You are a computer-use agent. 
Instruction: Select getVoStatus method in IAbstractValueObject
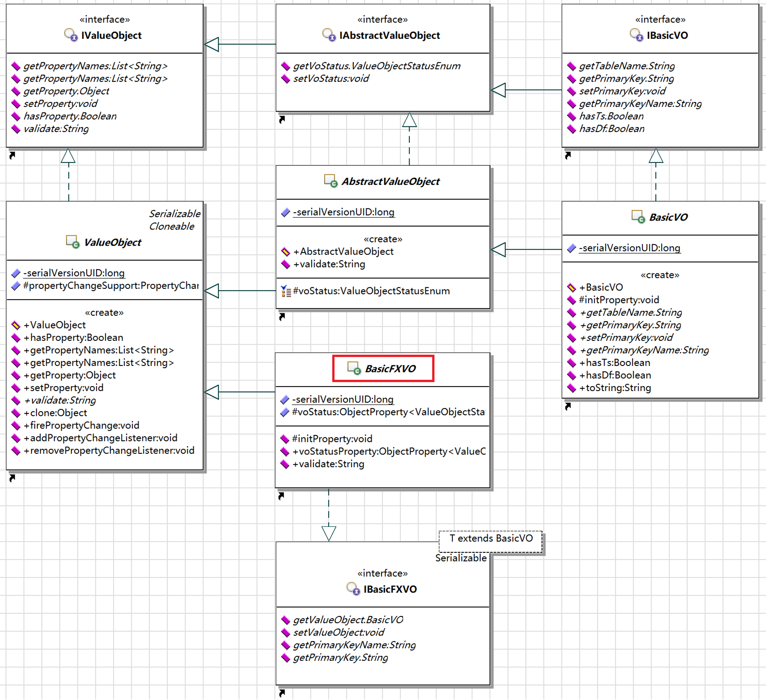[377, 66]
